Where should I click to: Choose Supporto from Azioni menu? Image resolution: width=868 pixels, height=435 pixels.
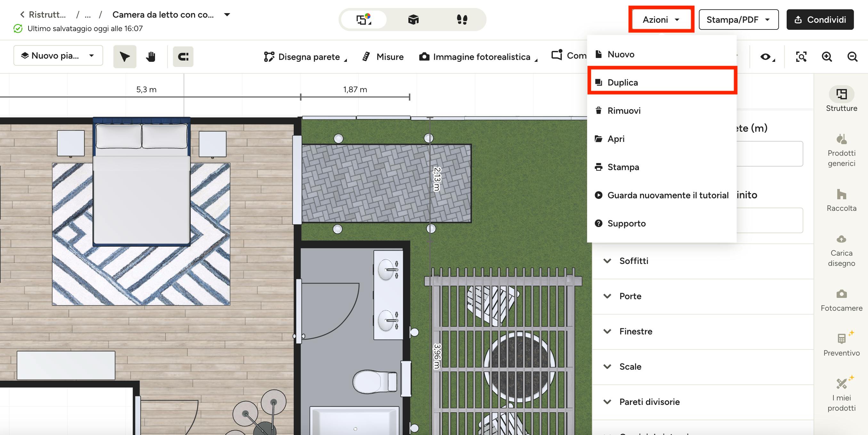click(x=661, y=223)
